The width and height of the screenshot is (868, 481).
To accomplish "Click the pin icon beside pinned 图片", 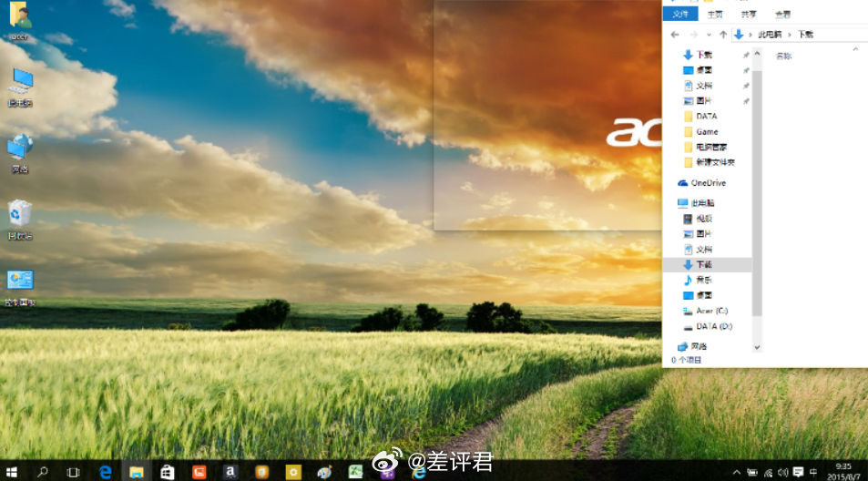I will point(746,101).
